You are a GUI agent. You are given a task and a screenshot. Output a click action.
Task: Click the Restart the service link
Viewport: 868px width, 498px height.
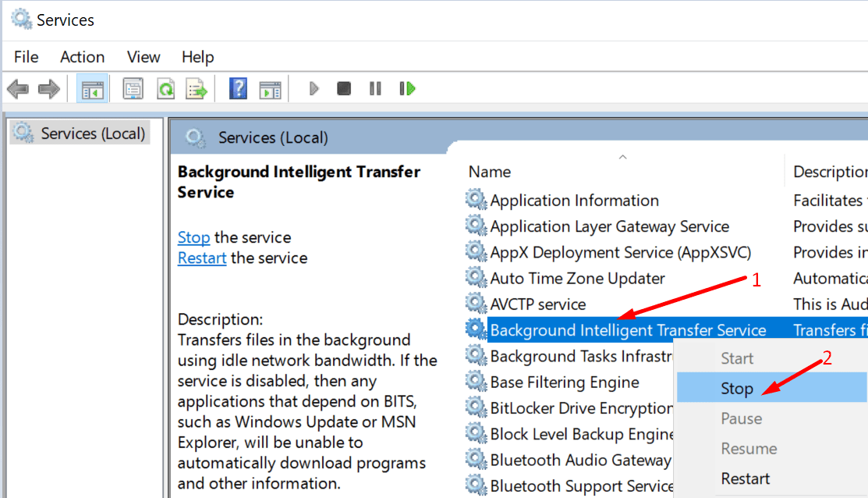coord(202,258)
